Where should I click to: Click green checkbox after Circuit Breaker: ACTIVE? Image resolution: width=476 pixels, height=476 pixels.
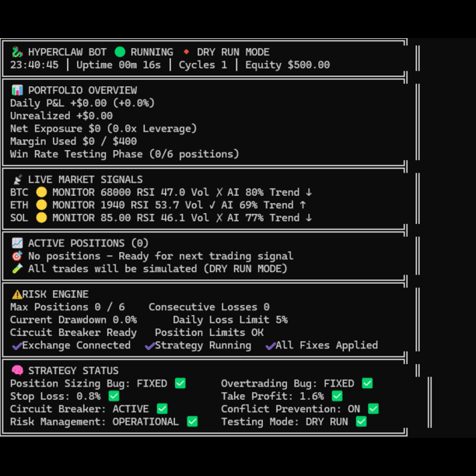tap(162, 409)
